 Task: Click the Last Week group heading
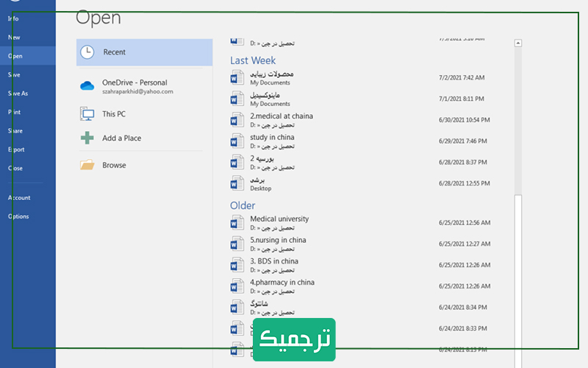pyautogui.click(x=253, y=60)
